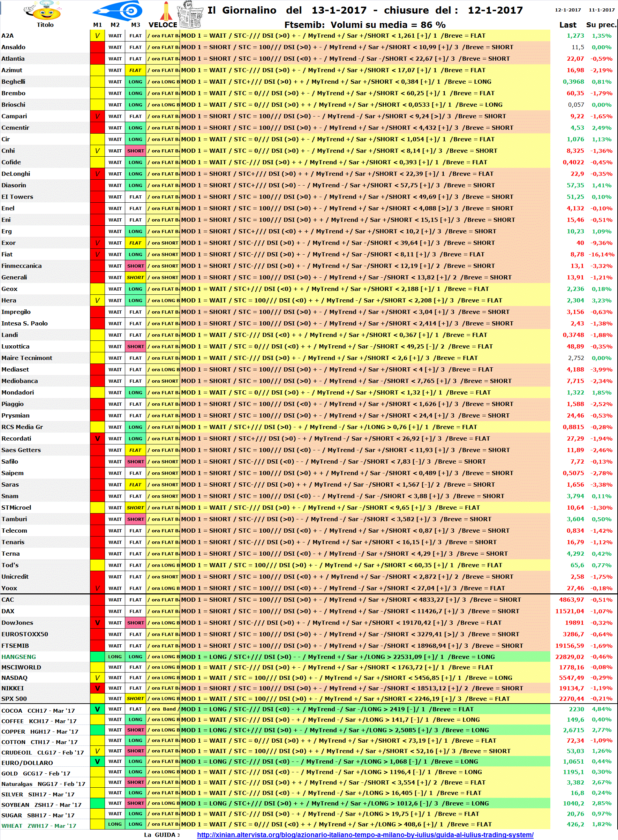
Task: Click Saipem's last price 0,5075
Action: tap(573, 473)
